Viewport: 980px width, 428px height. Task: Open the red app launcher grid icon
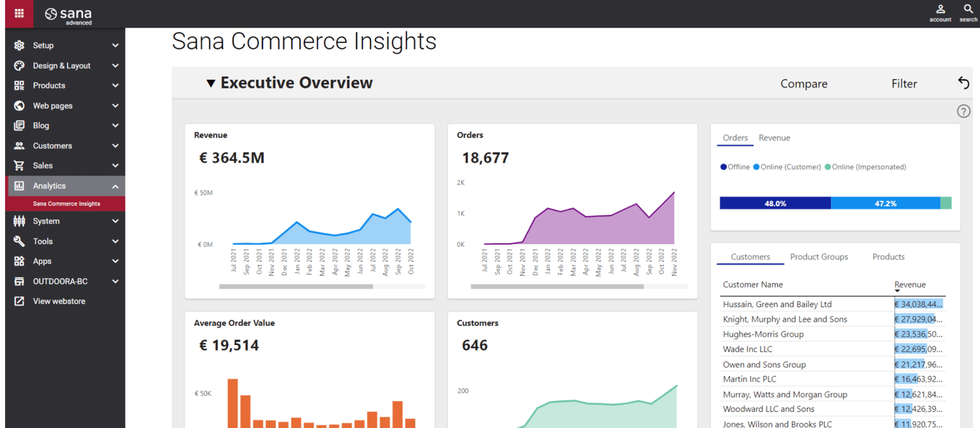tap(19, 14)
